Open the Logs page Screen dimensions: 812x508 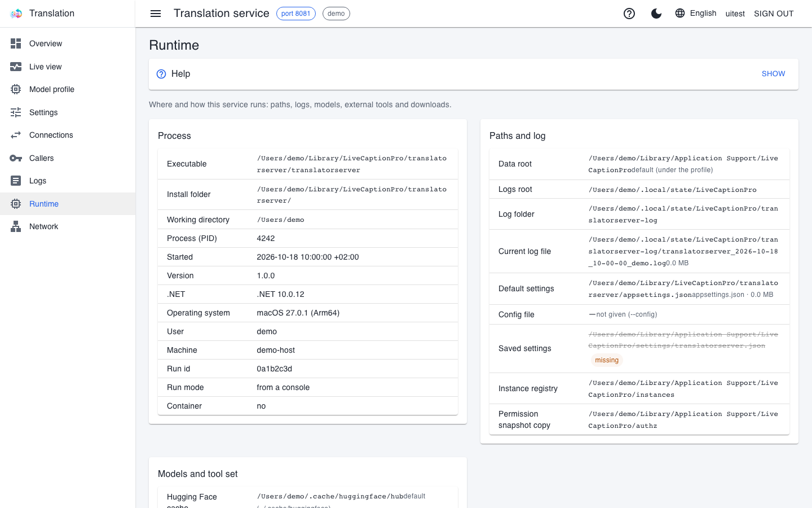tap(68, 181)
